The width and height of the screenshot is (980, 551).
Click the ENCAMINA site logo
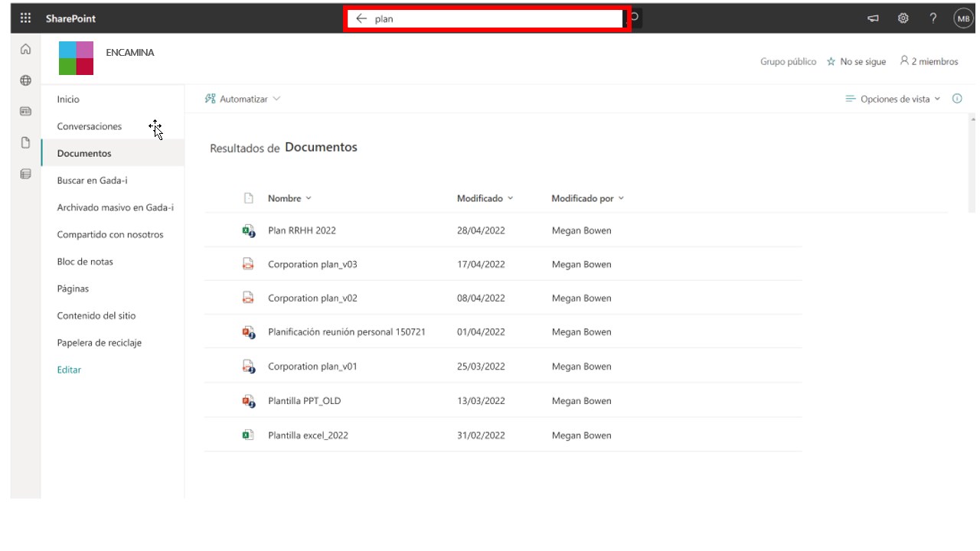tap(76, 58)
